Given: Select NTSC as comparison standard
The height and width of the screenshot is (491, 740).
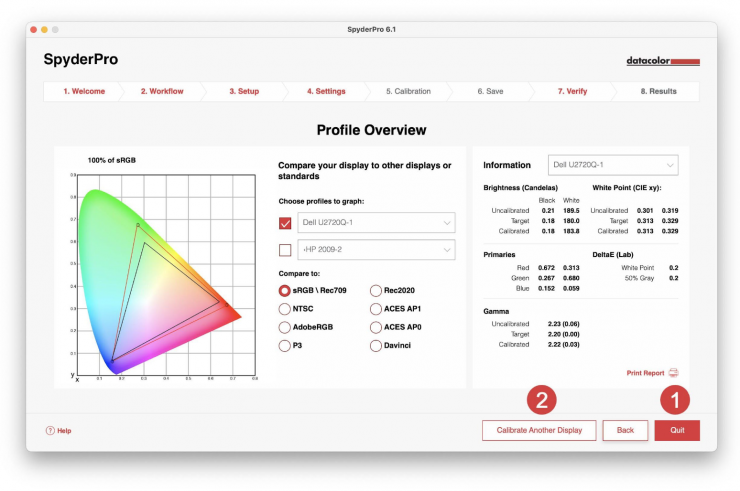Looking at the screenshot, I should 285,309.
